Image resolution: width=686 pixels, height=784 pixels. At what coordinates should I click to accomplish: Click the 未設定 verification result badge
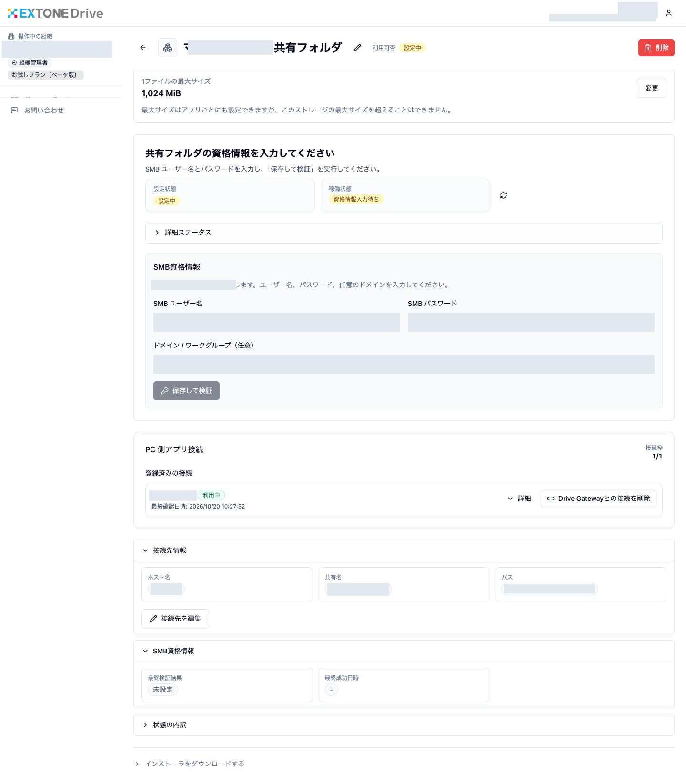(163, 690)
